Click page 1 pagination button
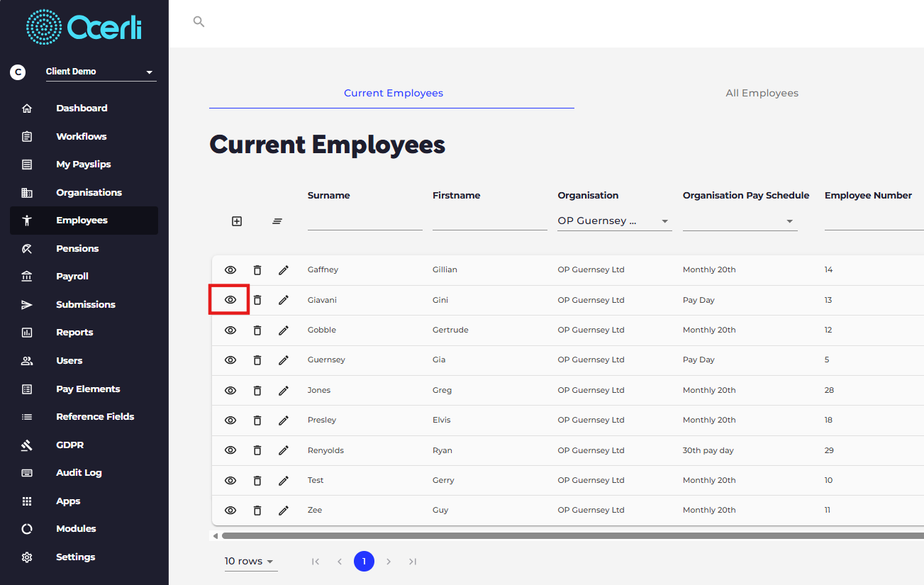This screenshot has width=924, height=585. click(x=364, y=562)
